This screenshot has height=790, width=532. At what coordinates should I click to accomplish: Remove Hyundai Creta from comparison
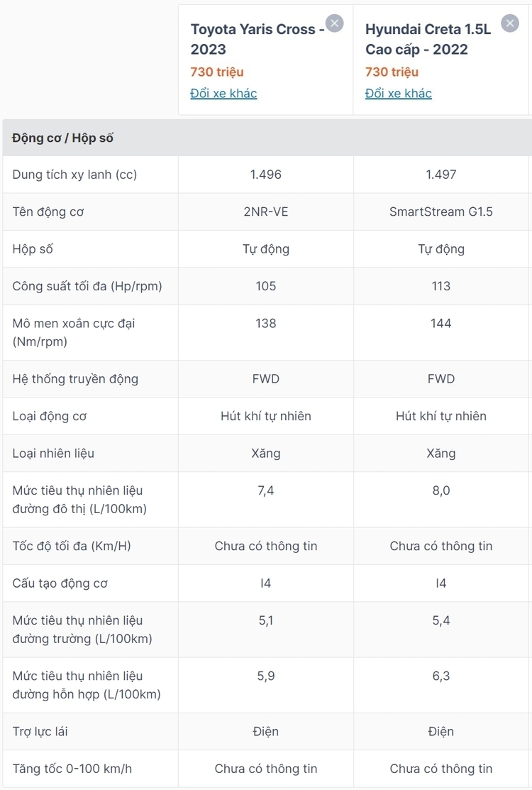[510, 23]
